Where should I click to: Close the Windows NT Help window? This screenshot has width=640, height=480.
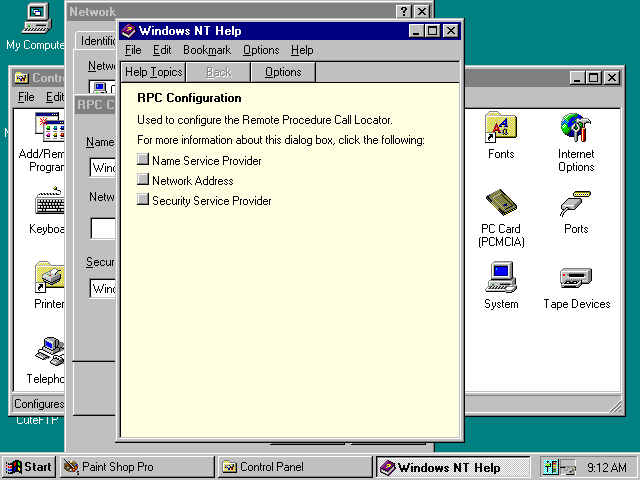(451, 31)
